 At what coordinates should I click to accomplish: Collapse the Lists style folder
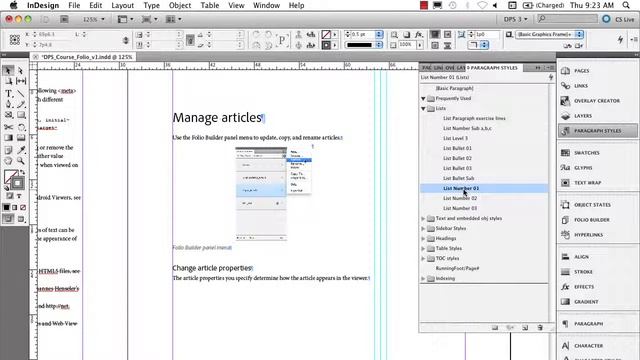coord(423,109)
